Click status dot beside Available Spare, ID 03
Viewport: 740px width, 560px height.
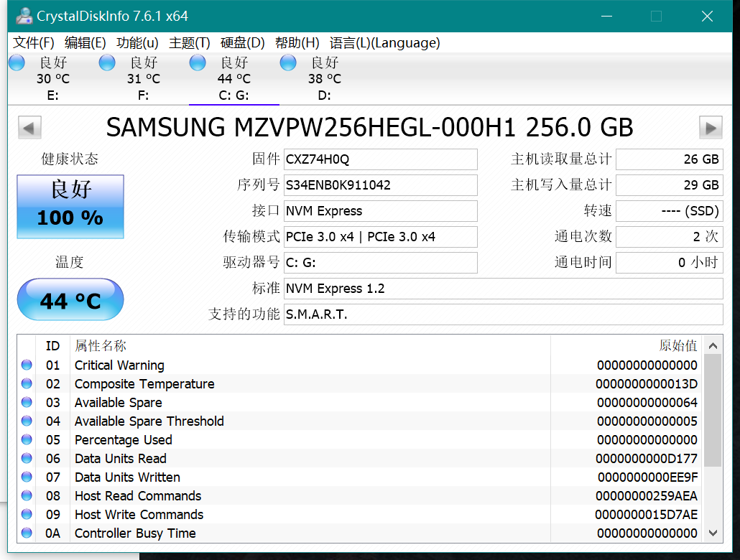[x=27, y=402]
